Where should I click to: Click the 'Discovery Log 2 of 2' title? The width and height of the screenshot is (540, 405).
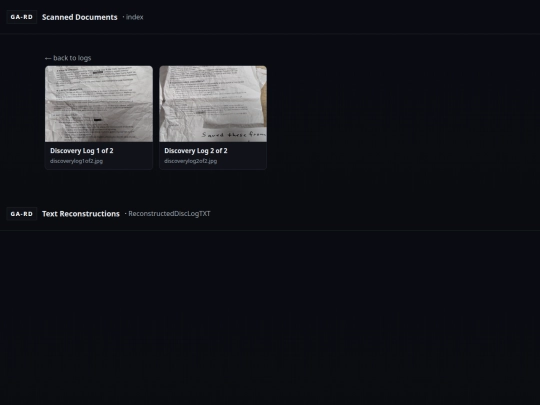(x=196, y=150)
